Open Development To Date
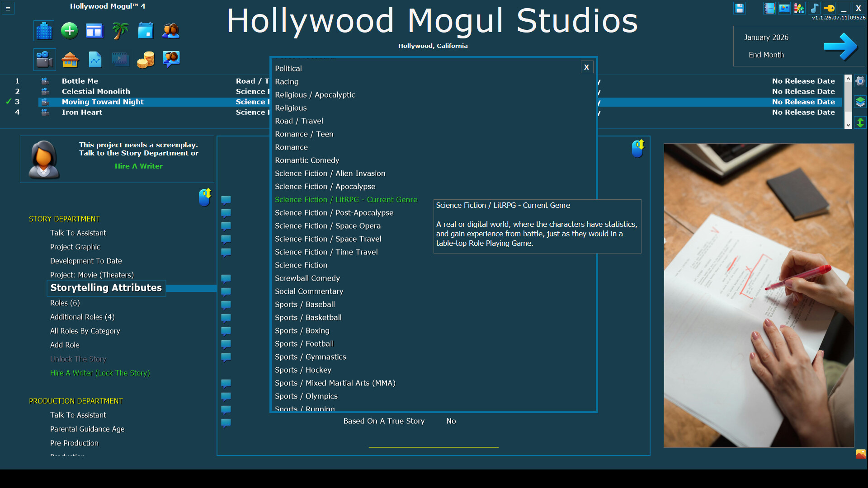Image resolution: width=868 pixels, height=488 pixels. pos(86,261)
